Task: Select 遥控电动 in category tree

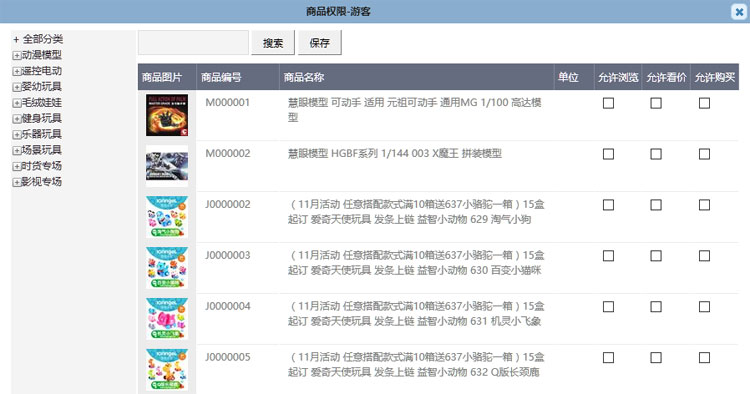Action: [x=42, y=71]
